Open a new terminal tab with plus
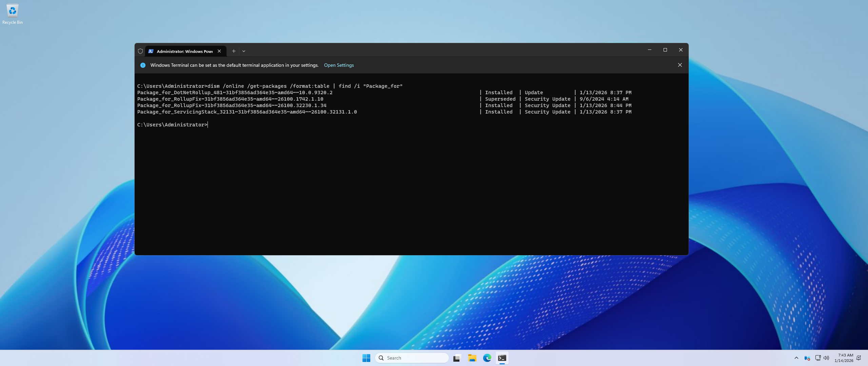Screen dimensions: 868x366 [234, 51]
